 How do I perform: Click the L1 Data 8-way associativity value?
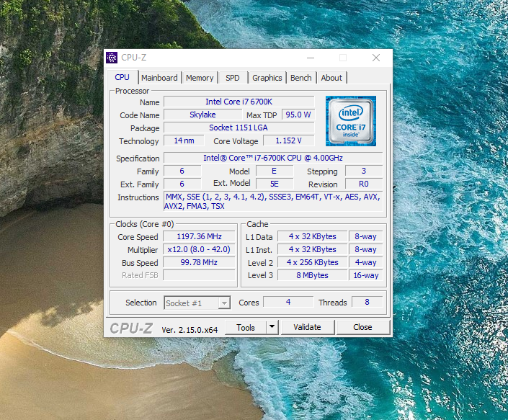click(x=365, y=236)
